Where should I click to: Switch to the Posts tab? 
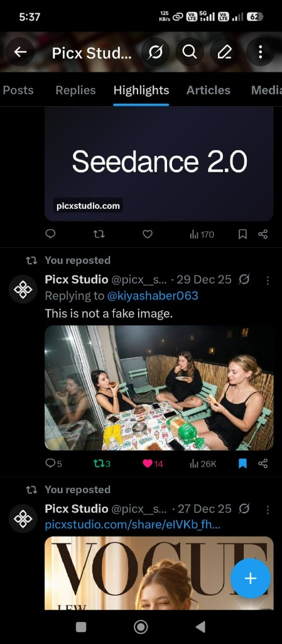pos(18,90)
